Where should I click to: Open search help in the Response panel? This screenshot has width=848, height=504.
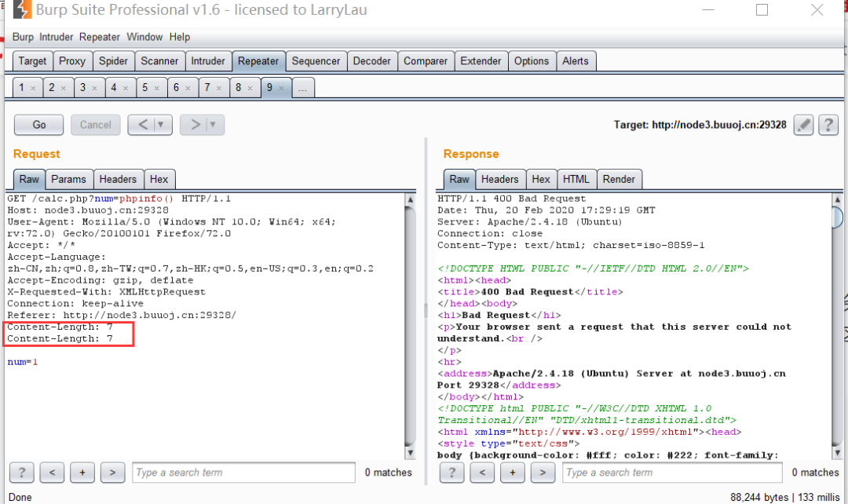click(451, 473)
